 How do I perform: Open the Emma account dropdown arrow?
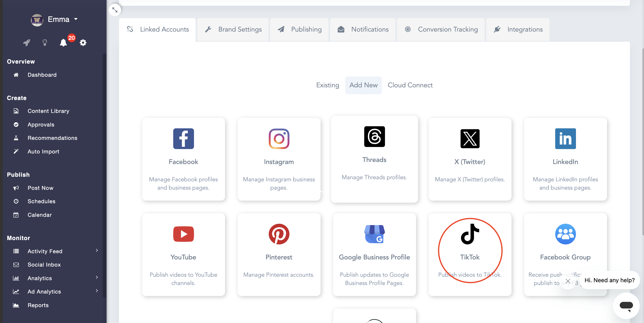point(76,19)
